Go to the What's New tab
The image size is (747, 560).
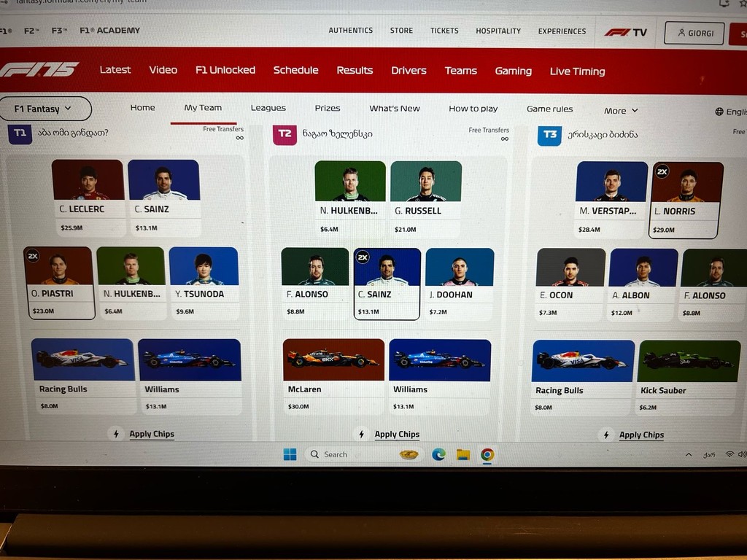point(395,109)
